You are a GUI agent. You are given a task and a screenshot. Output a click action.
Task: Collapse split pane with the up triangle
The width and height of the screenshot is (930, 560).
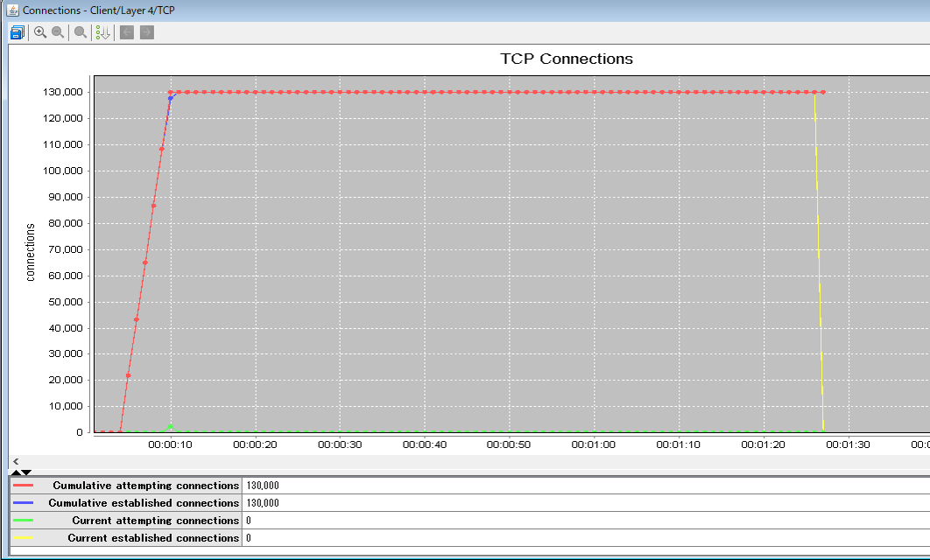[x=14, y=472]
